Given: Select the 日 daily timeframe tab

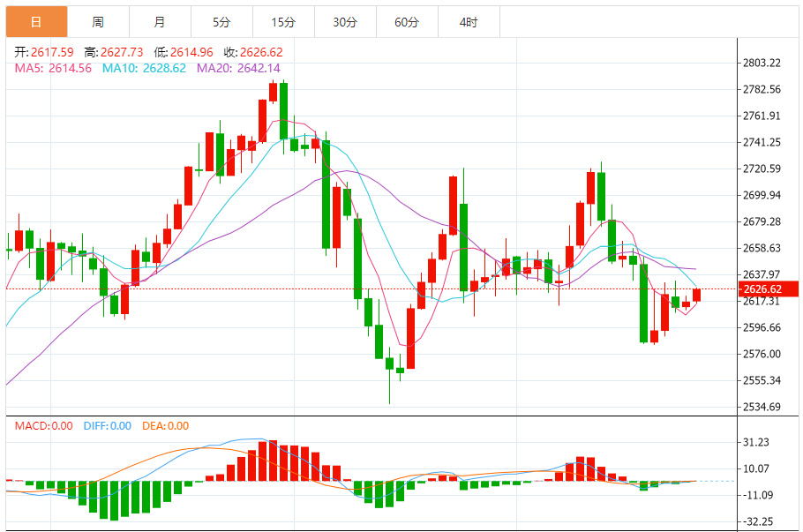Looking at the screenshot, I should pyautogui.click(x=36, y=22).
